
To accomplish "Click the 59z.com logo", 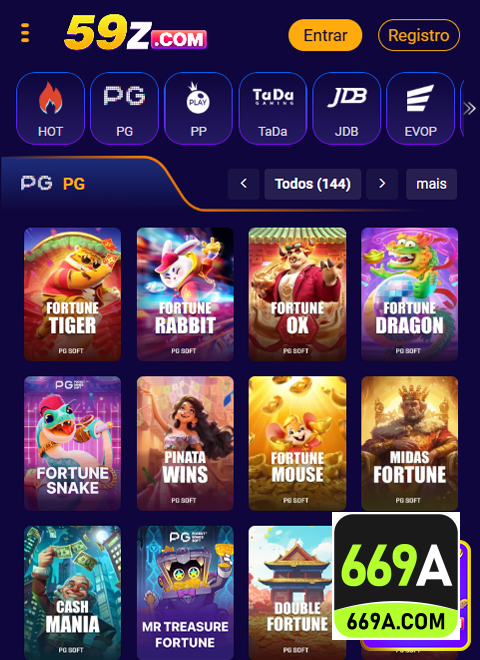I will coord(135,33).
